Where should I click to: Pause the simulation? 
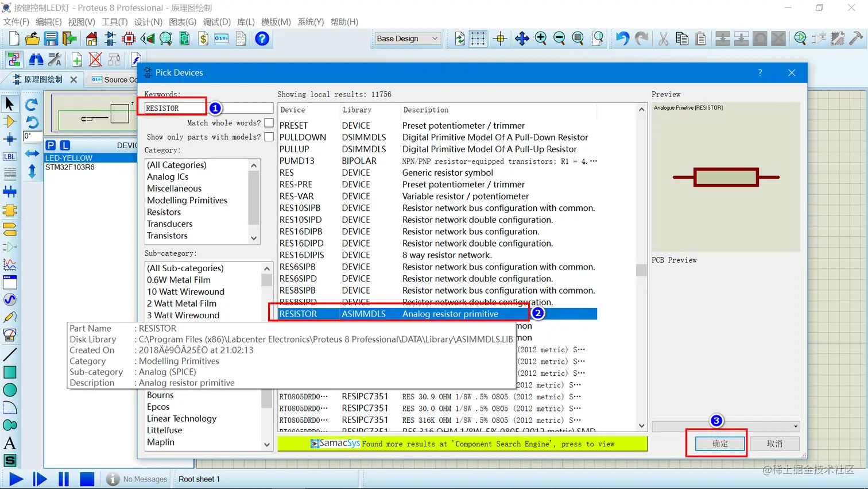(x=64, y=479)
